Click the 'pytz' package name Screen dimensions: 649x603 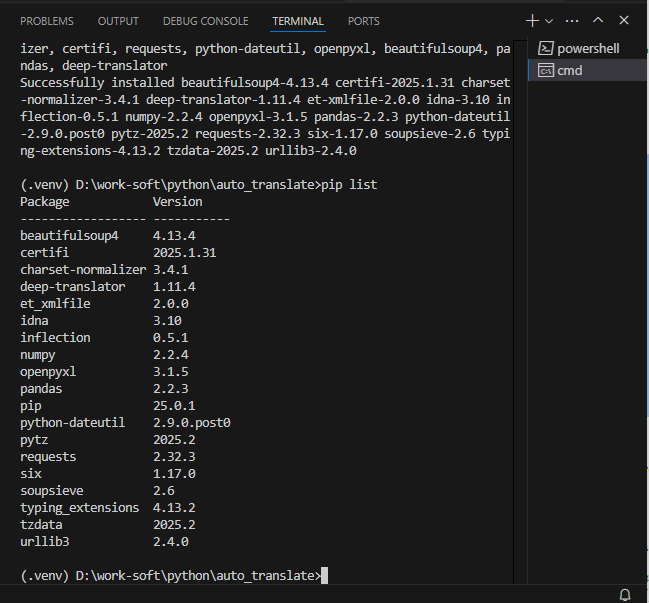(x=34, y=440)
